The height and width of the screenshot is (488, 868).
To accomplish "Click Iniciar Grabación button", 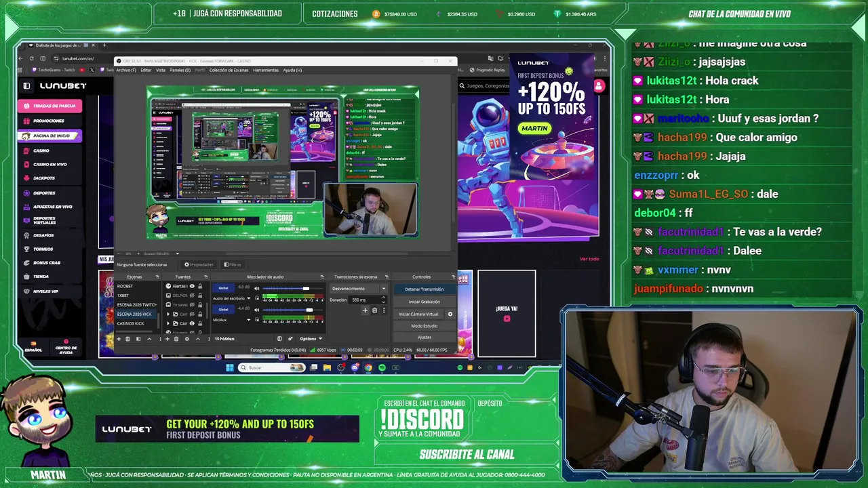I will pos(425,302).
